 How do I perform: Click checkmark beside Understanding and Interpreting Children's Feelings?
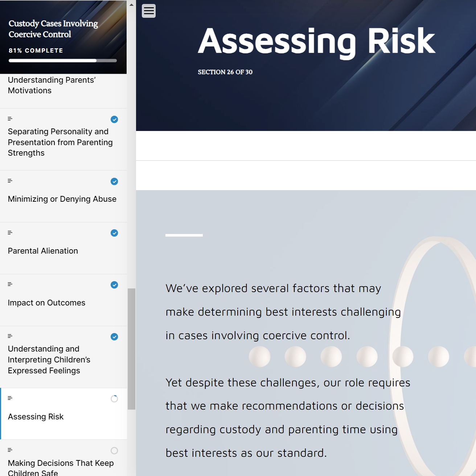[114, 337]
